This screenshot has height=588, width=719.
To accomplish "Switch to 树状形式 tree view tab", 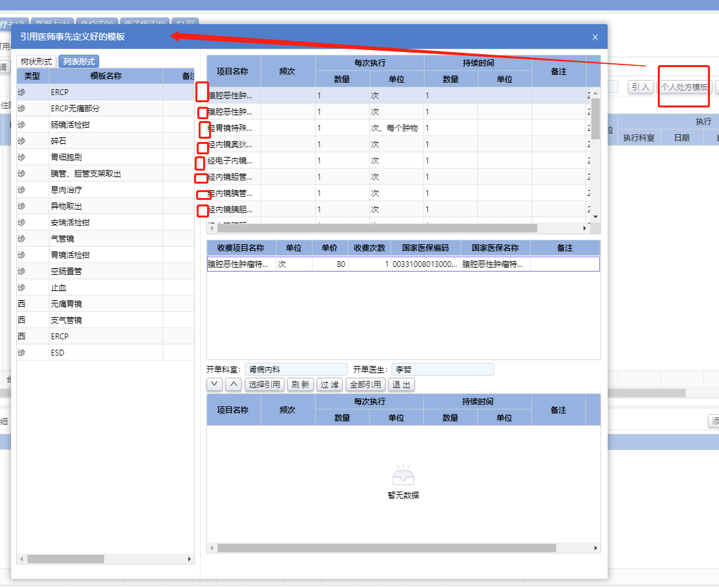I will click(x=36, y=61).
